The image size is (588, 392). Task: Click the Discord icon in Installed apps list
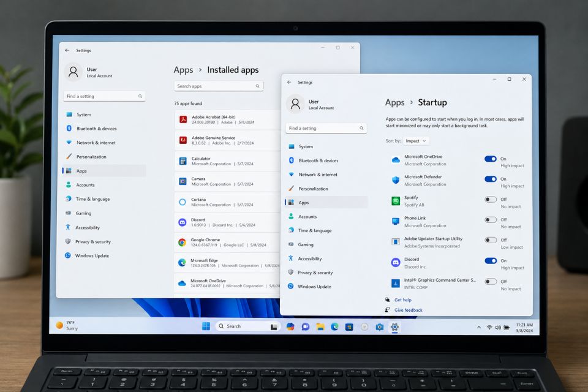coord(183,222)
